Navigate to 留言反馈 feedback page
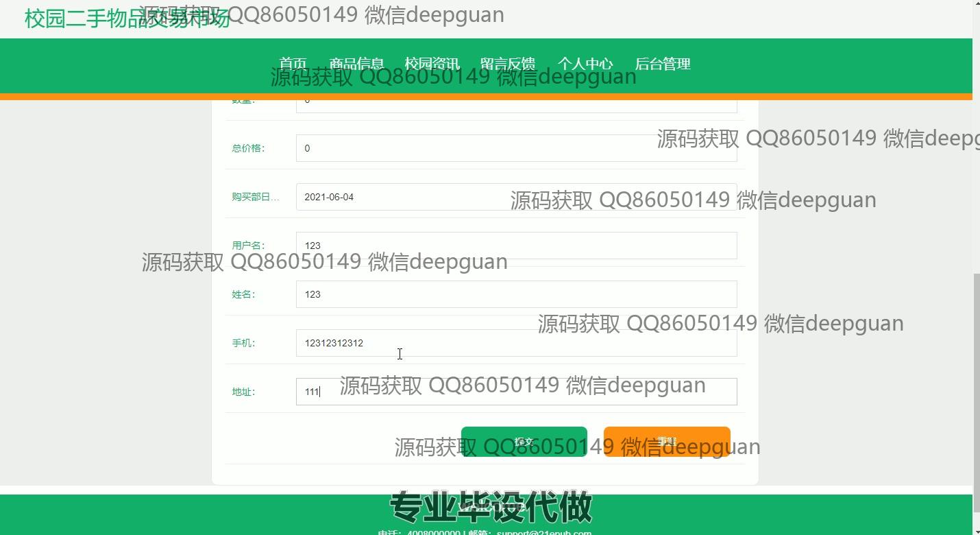This screenshot has width=980, height=535. [508, 64]
